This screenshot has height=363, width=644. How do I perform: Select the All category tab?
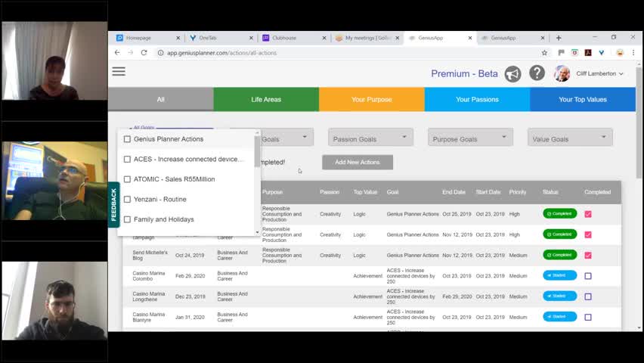[x=160, y=100]
